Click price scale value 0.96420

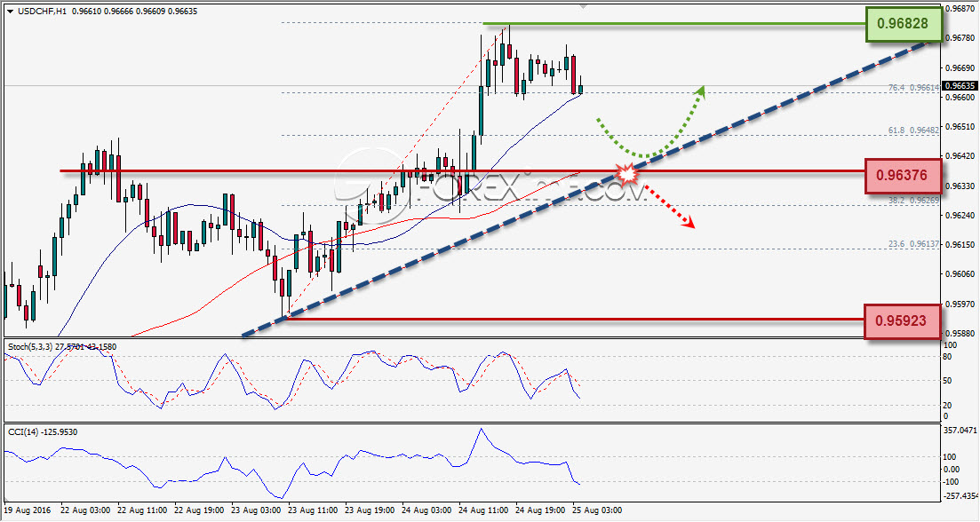coord(960,156)
